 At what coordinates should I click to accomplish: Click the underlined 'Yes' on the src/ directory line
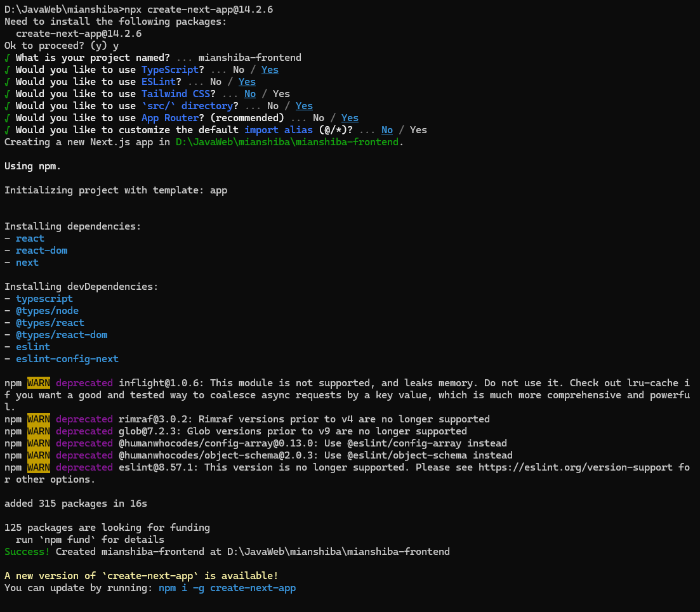pyautogui.click(x=304, y=106)
